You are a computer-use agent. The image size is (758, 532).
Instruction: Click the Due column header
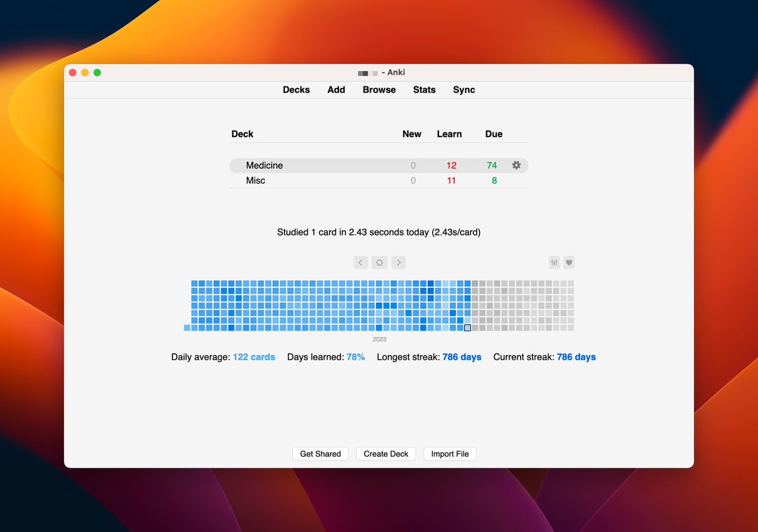click(x=494, y=134)
